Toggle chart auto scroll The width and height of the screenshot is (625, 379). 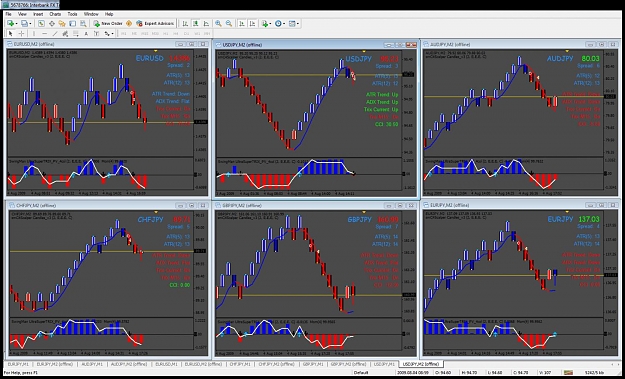click(x=242, y=24)
